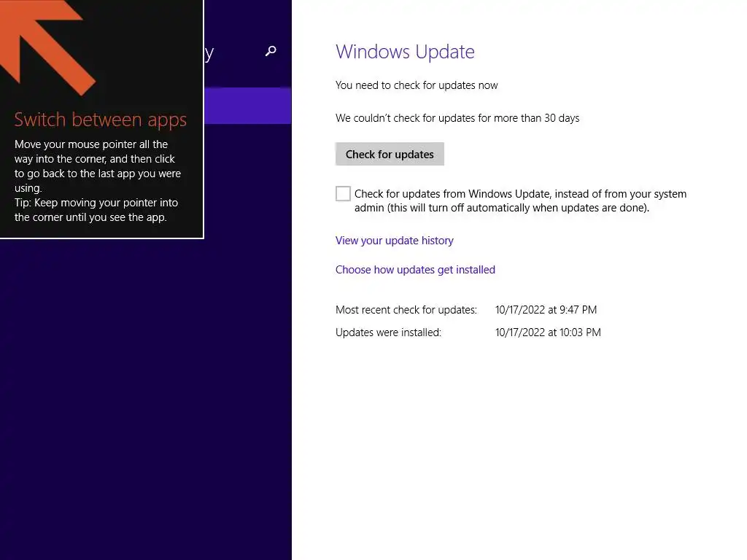Open Choose how updates get installed link
Screen dimensions: 747x560
[415, 270]
